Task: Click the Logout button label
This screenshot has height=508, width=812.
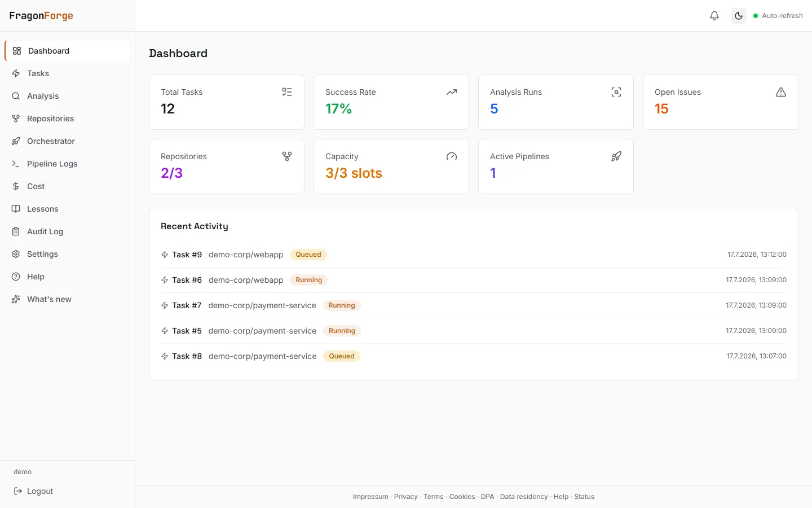Action: tap(40, 491)
